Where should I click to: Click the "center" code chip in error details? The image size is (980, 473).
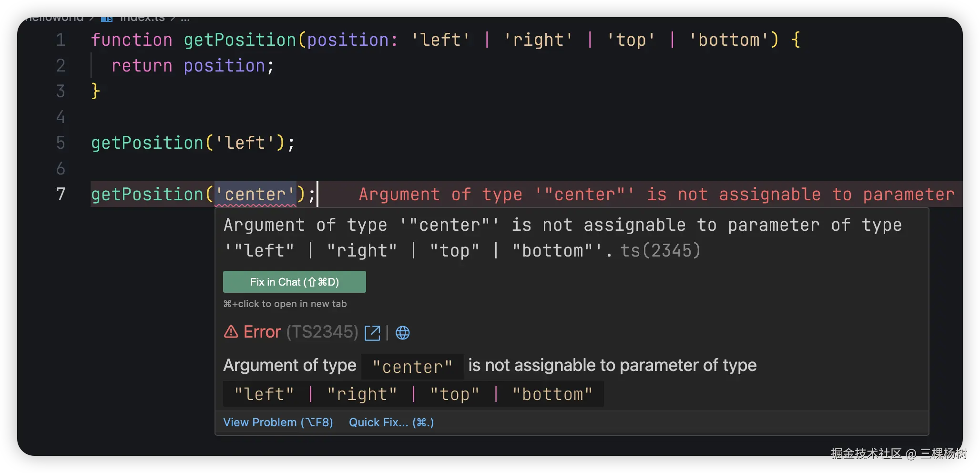pos(412,367)
